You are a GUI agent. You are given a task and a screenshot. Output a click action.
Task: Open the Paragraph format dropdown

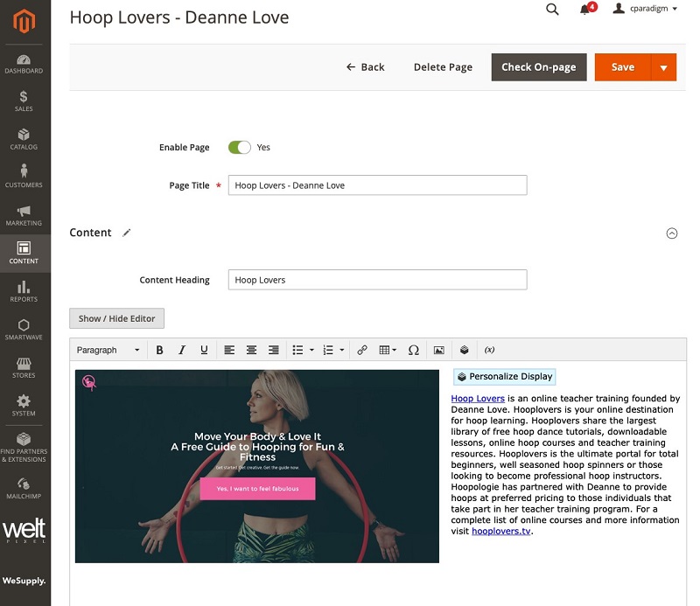pos(108,350)
